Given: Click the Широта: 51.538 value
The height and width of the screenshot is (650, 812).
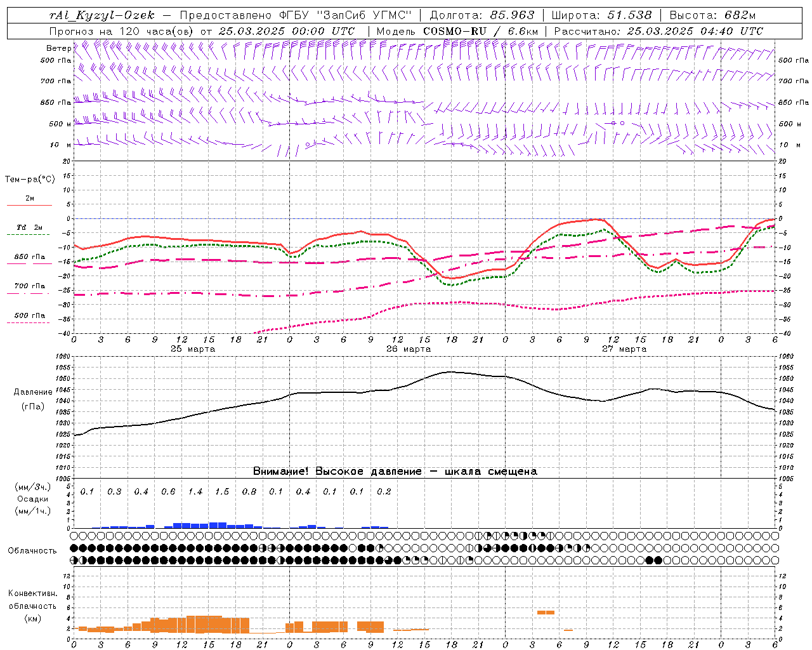Looking at the screenshot, I should (x=601, y=15).
